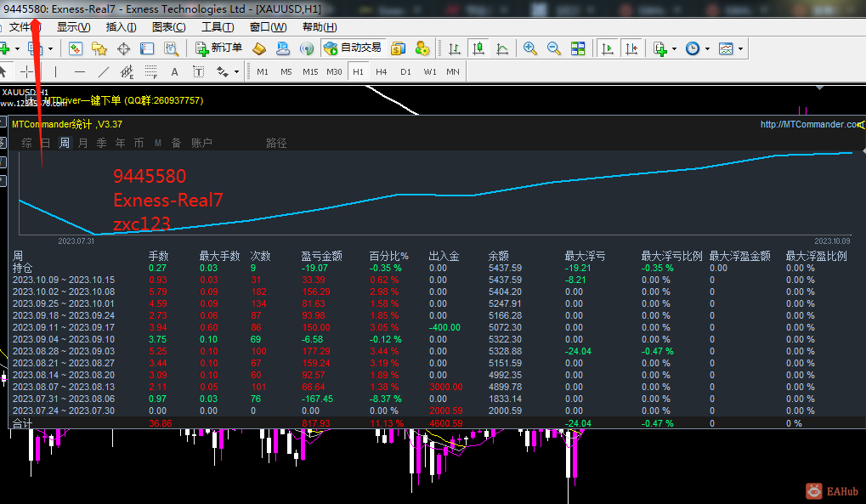
Task: Open the 插入 menu
Action: click(121, 27)
